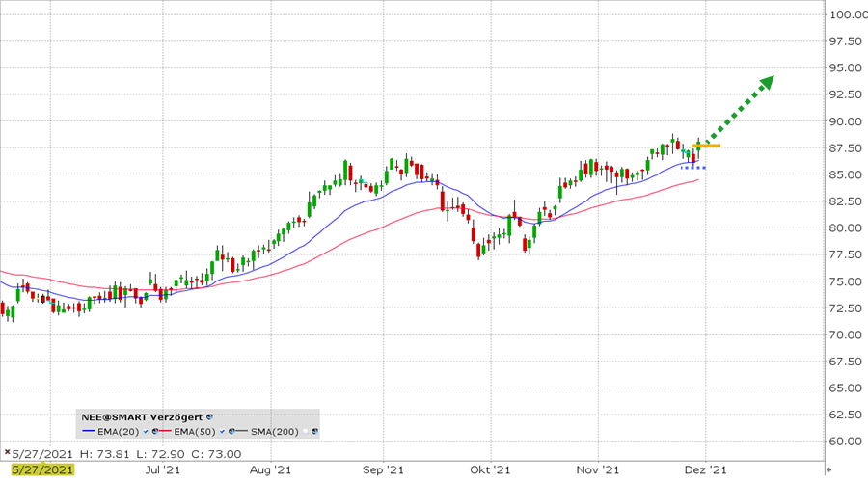This screenshot has height=482, width=868.
Task: Select the blue dotted support line
Action: pos(692,168)
